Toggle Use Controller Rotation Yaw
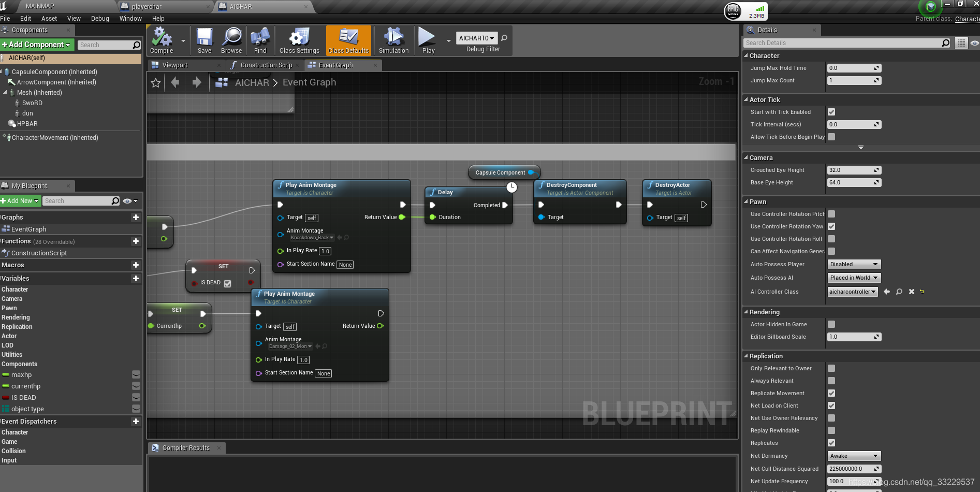 (831, 226)
